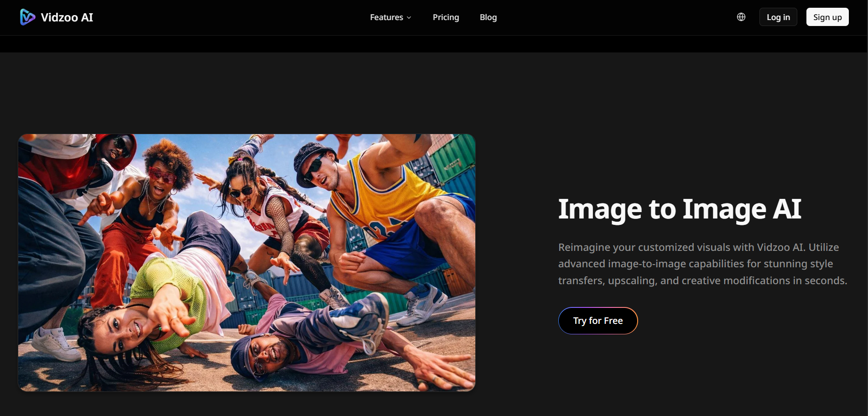Screen dimensions: 868x416
Task: Click the dark Log in pill in header
Action: coord(778,17)
